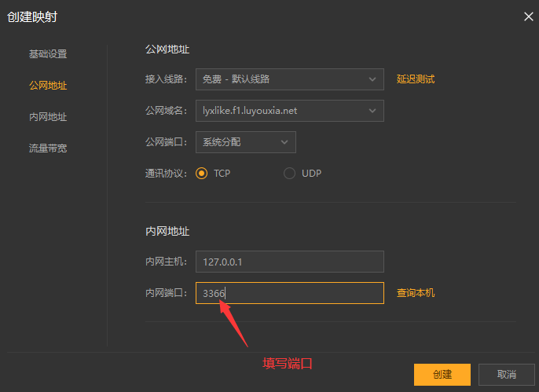Click into the 内网端口 input field

tap(290, 293)
